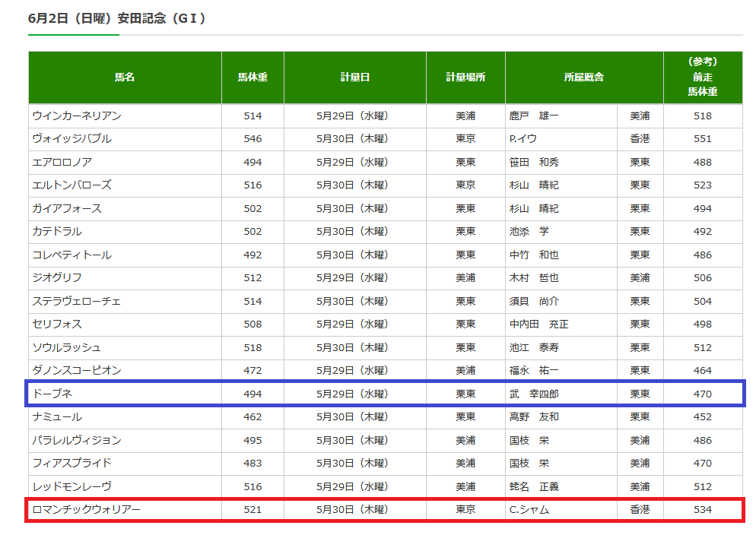Click the 所属厩舎 column header
Viewport: 756px width, 535px height.
click(x=584, y=77)
